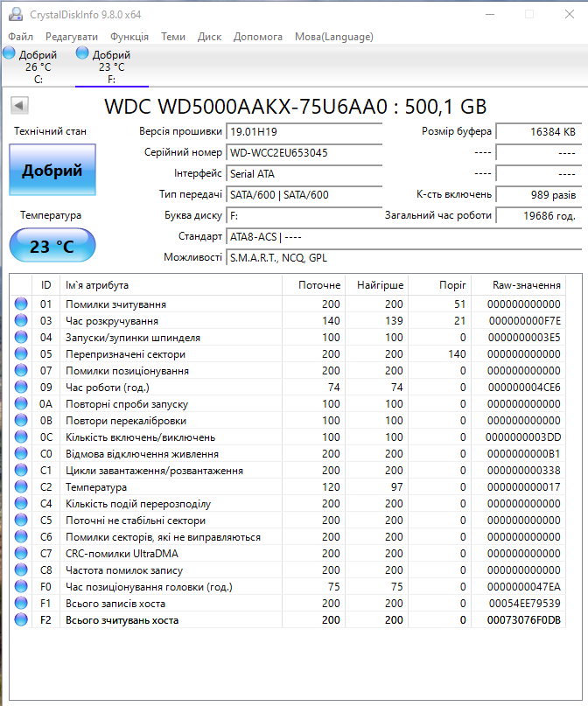
Task: Click status orb for 05 Перепризначені сектори
Action: [x=21, y=354]
